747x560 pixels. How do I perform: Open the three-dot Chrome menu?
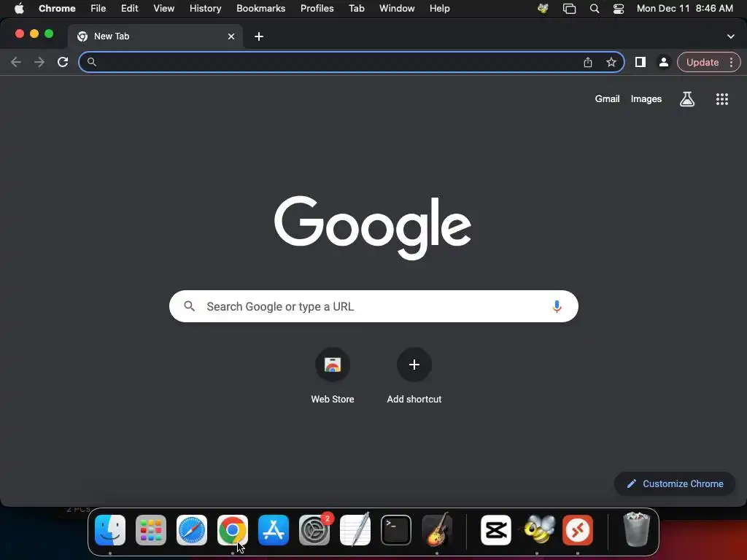[731, 63]
